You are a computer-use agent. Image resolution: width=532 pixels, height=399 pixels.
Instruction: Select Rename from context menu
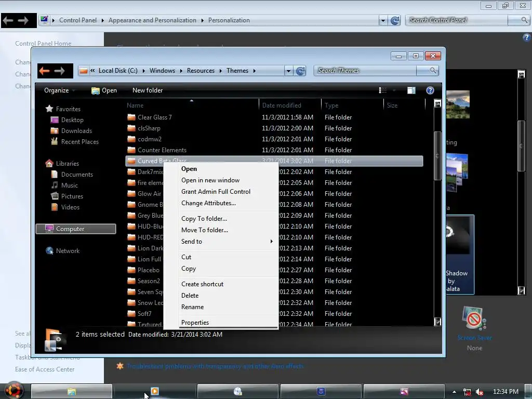(192, 307)
